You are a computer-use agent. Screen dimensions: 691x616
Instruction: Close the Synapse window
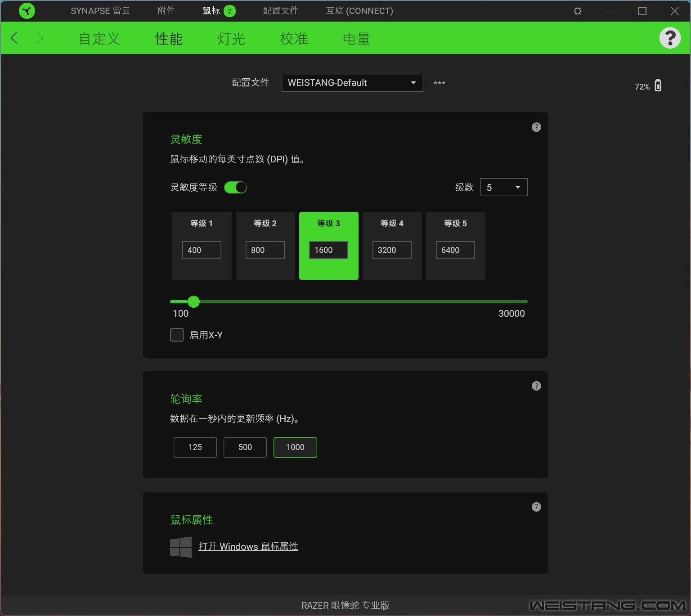pyautogui.click(x=675, y=11)
